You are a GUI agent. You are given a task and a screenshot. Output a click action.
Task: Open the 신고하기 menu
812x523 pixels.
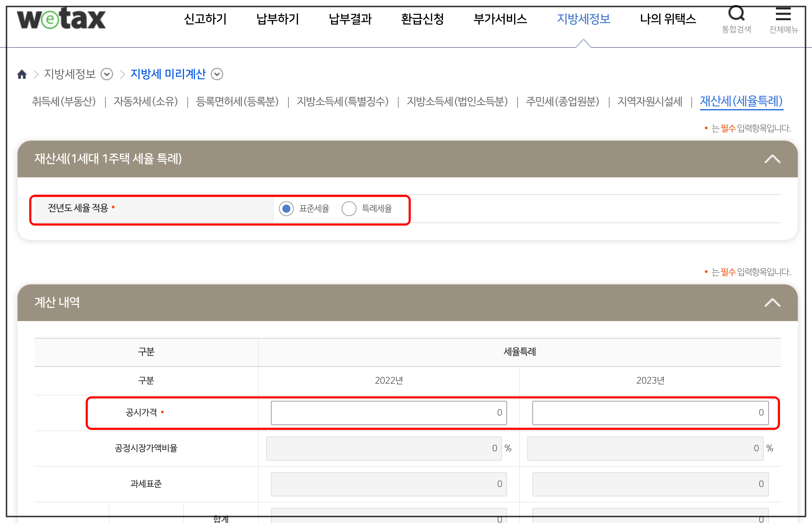205,19
